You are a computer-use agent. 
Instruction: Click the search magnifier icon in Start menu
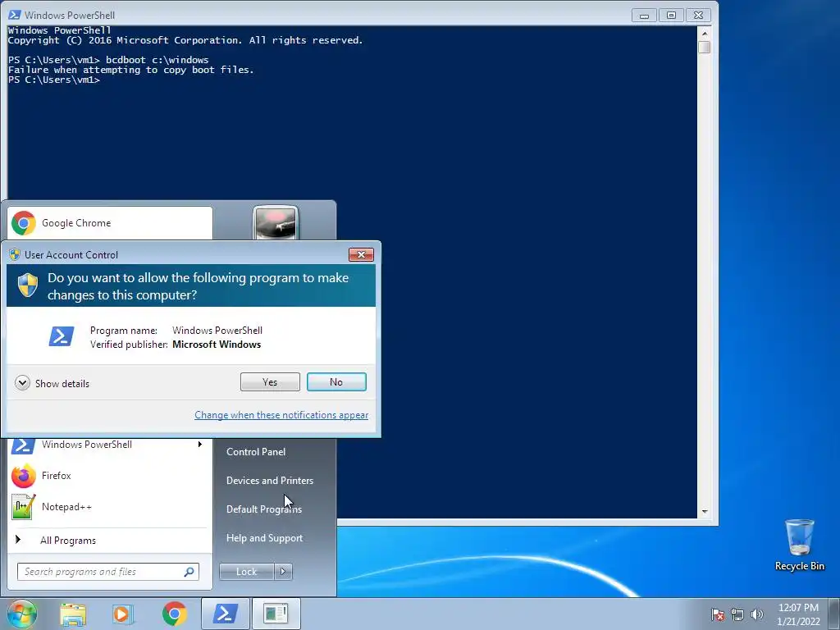(189, 572)
